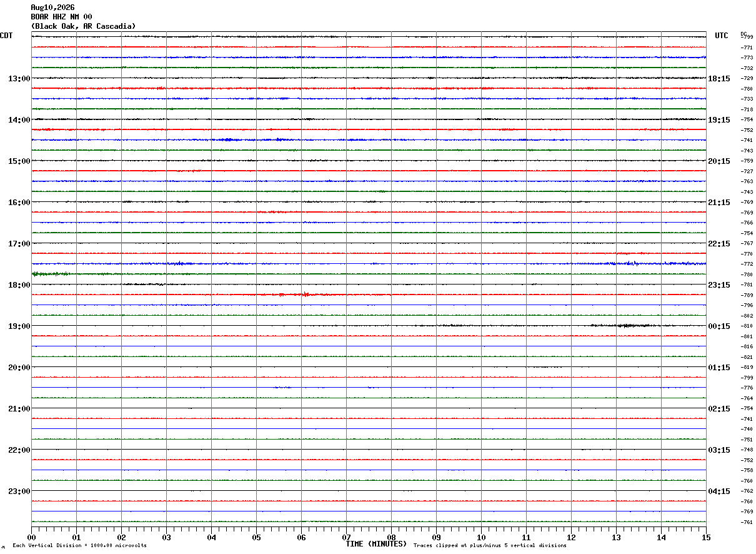Click minute 07 on bottom axis

click(x=346, y=537)
